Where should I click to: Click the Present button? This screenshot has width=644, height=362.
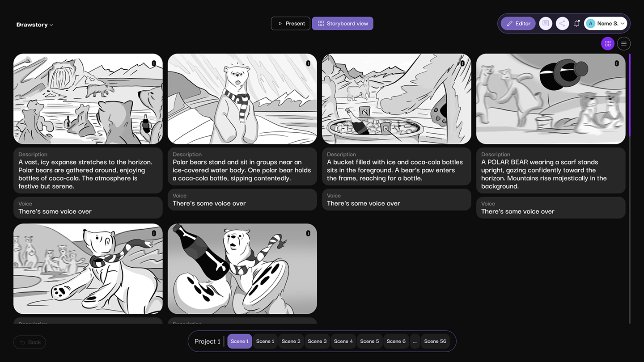[x=291, y=24]
